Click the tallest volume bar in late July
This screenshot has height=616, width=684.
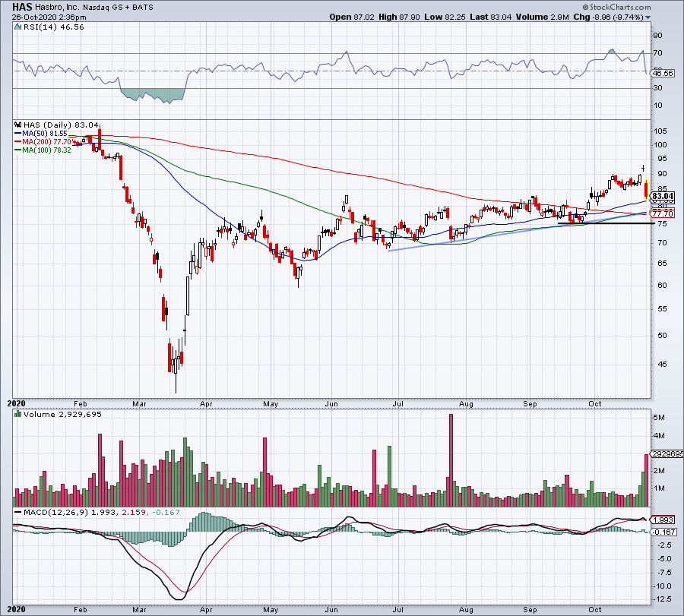point(451,460)
